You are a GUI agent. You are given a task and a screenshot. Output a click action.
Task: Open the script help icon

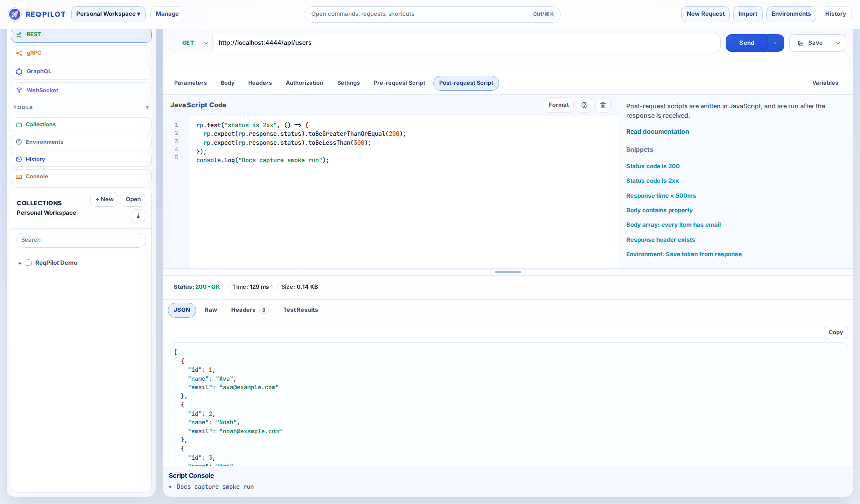(x=584, y=105)
